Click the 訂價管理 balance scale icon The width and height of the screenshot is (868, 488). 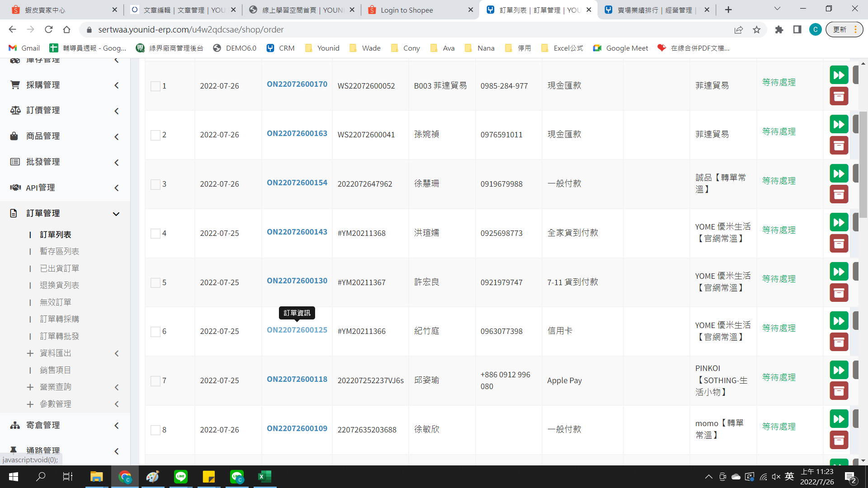15,110
